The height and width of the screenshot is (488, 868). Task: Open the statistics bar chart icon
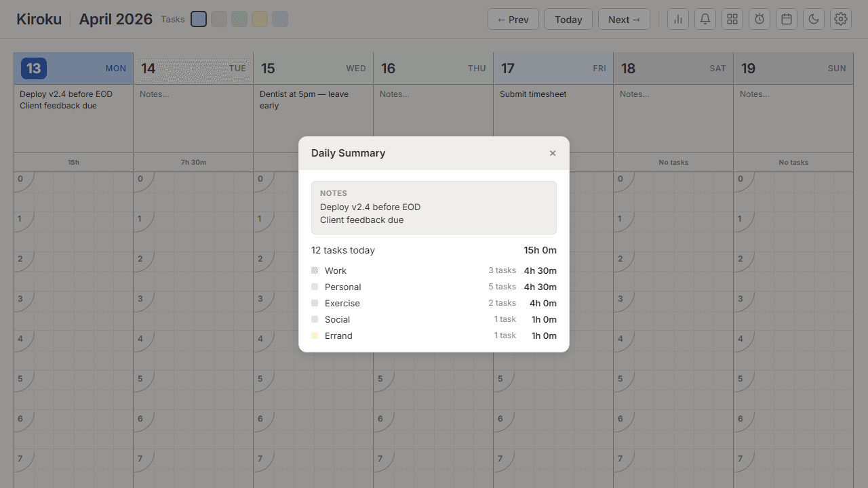pyautogui.click(x=678, y=19)
